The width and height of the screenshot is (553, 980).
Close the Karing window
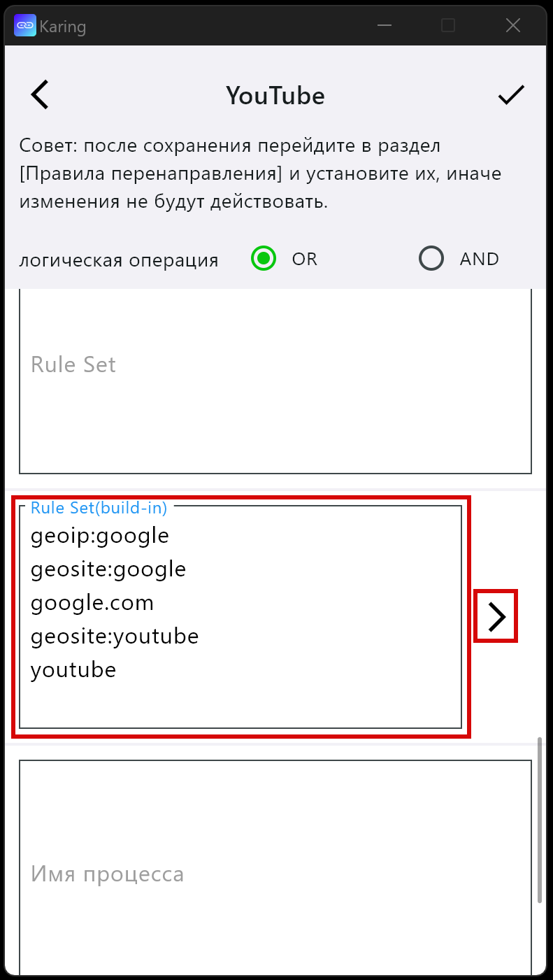(513, 26)
